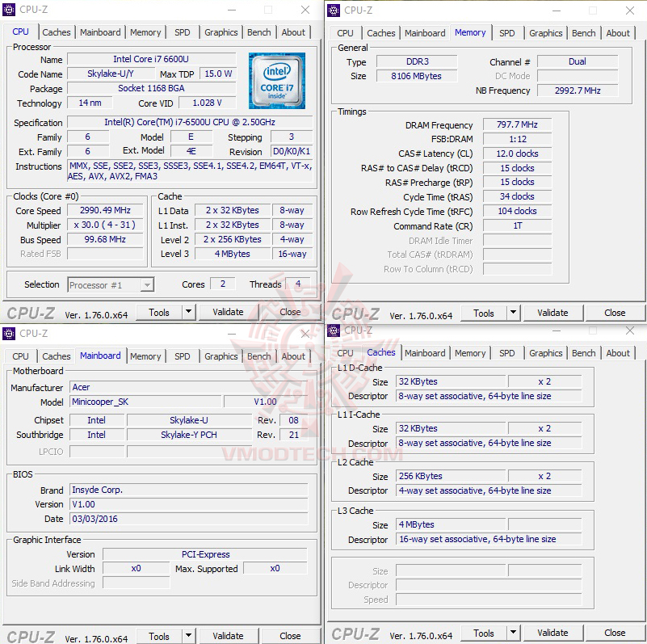Click the Validate button in the CPU window
This screenshot has width=647, height=644.
pos(229,311)
